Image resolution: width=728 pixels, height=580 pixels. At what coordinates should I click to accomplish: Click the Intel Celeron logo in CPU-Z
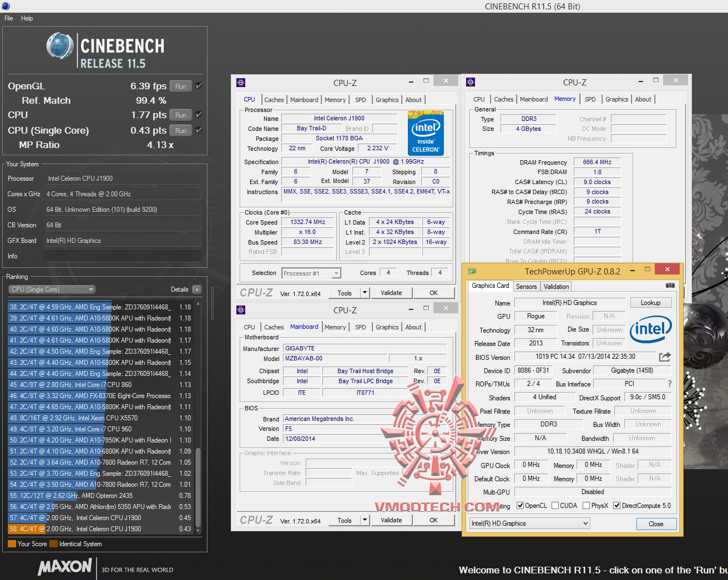tap(426, 133)
